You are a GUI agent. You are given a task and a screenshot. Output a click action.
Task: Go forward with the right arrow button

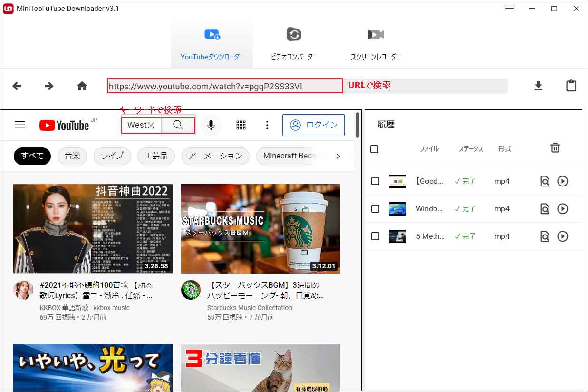click(49, 86)
